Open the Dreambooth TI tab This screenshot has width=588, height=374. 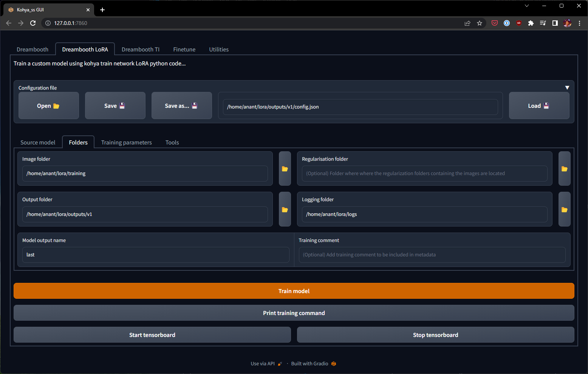141,50
